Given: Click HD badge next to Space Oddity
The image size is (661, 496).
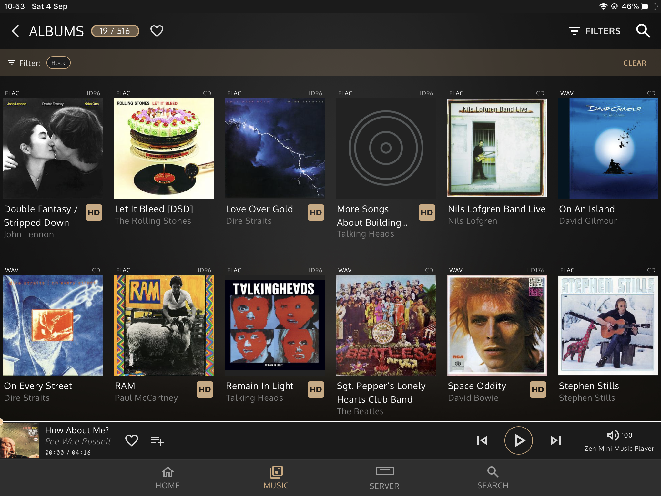Looking at the screenshot, I should (x=537, y=389).
